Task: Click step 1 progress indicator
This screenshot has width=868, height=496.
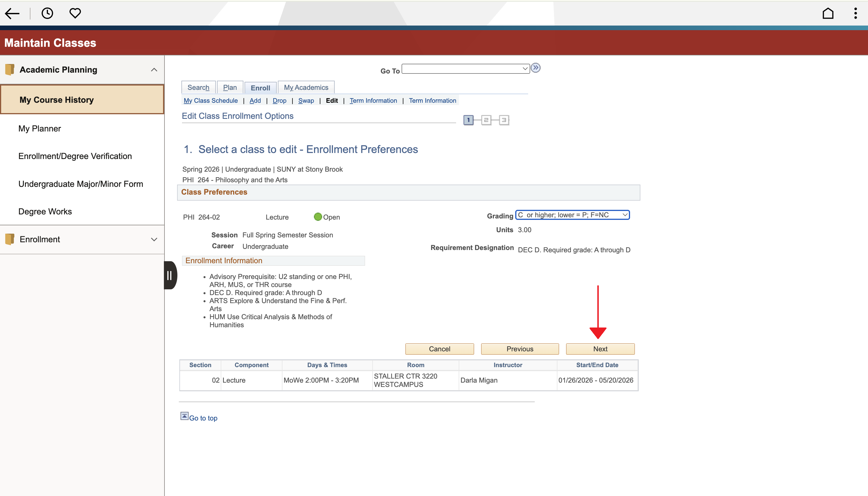Action: [x=468, y=120]
